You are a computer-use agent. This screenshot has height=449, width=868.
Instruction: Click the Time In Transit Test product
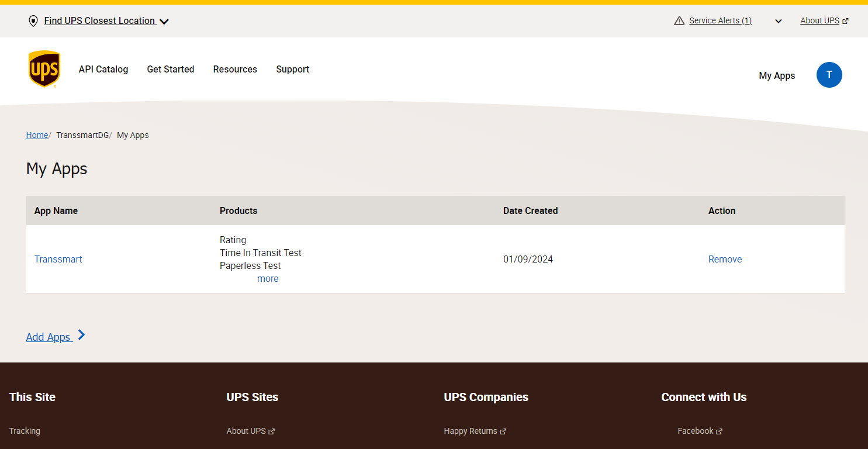pos(261,253)
